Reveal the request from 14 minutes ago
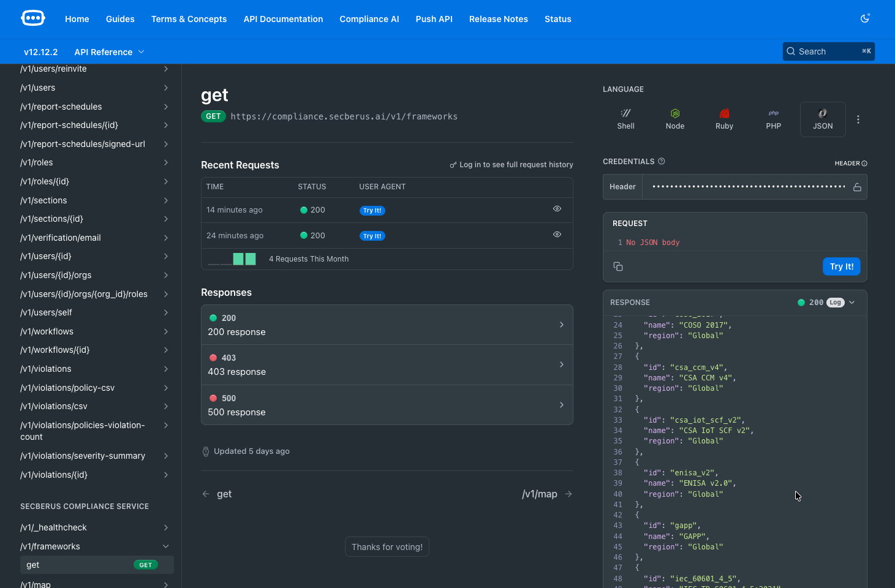Screen dimensions: 895x588 [x=557, y=208]
